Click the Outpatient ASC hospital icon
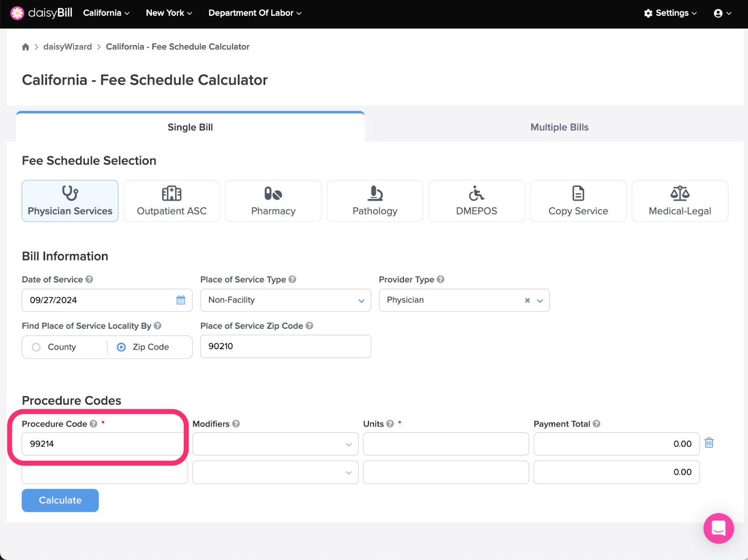The height and width of the screenshot is (560, 748). 172,193
